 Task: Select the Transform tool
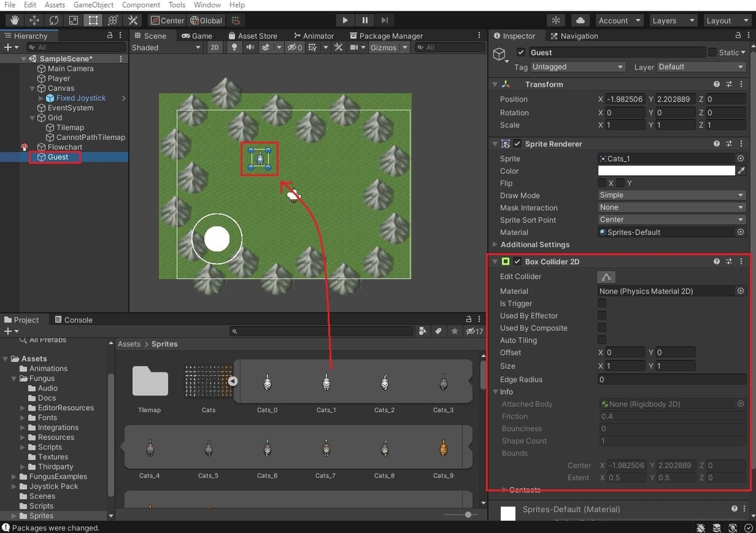point(112,20)
